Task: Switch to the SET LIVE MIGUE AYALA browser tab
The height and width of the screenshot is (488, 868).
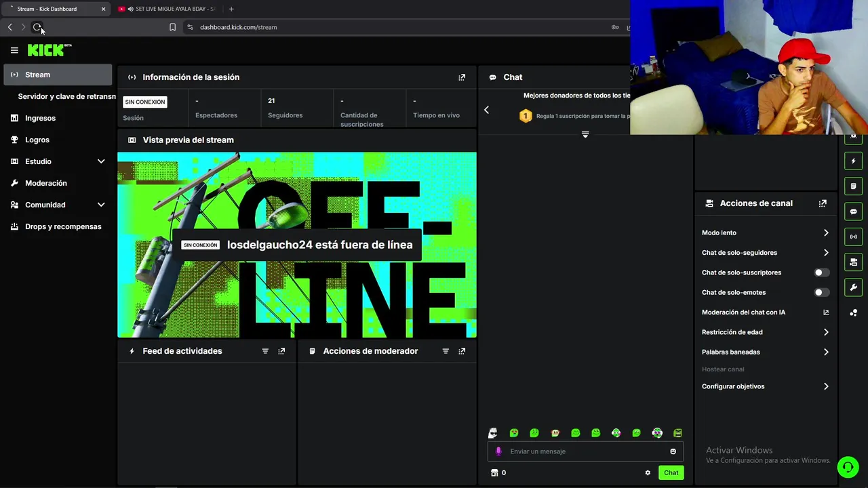Action: pos(166,9)
